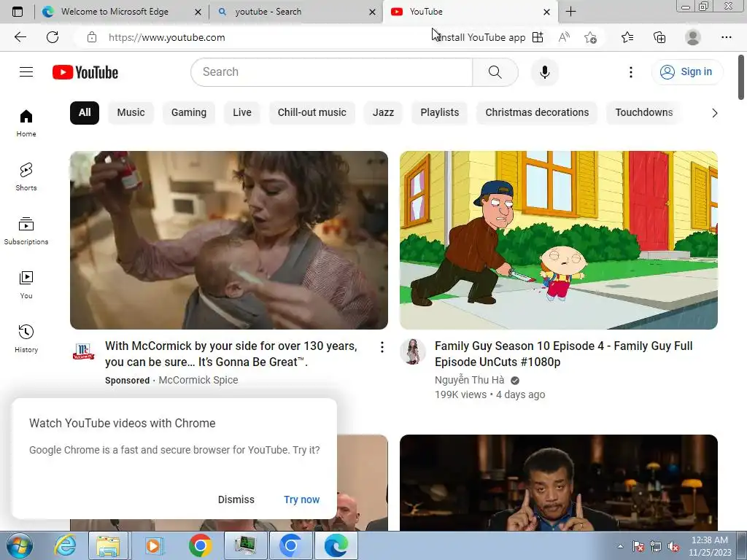The image size is (747, 560).
Task: Click McCormick Spice advertiser name
Action: 198,380
